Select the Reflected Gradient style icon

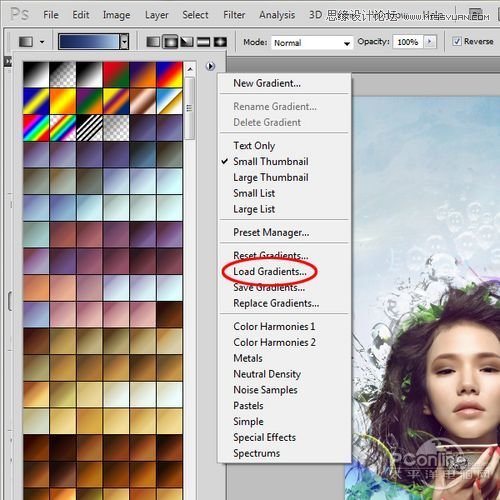[203, 42]
